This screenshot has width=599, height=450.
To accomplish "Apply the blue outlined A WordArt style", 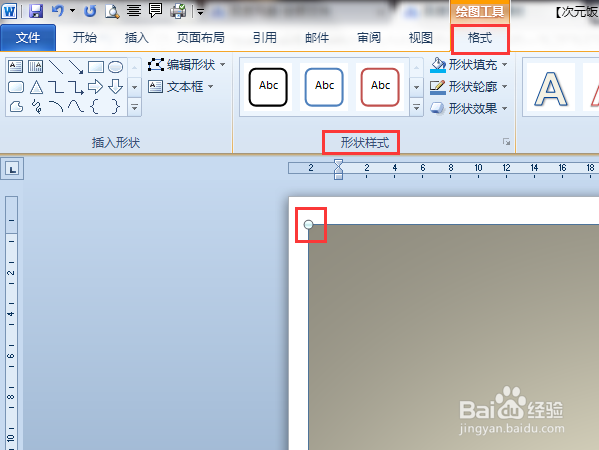I will (x=550, y=88).
